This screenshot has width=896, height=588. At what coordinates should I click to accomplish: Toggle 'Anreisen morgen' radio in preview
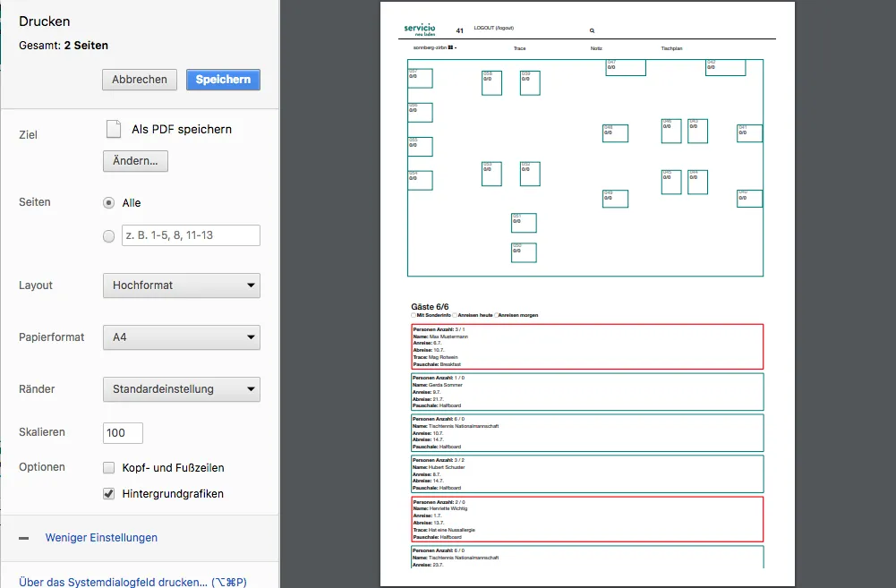click(496, 315)
